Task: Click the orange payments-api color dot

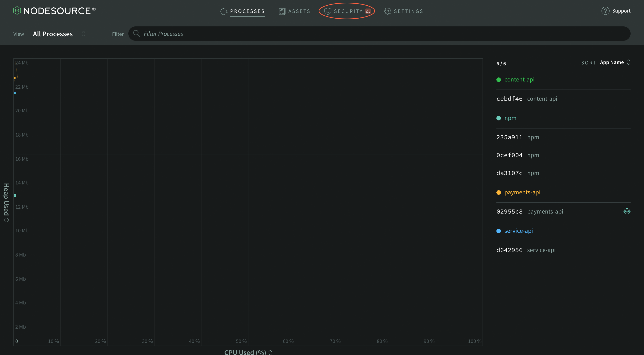Action: [x=498, y=193]
